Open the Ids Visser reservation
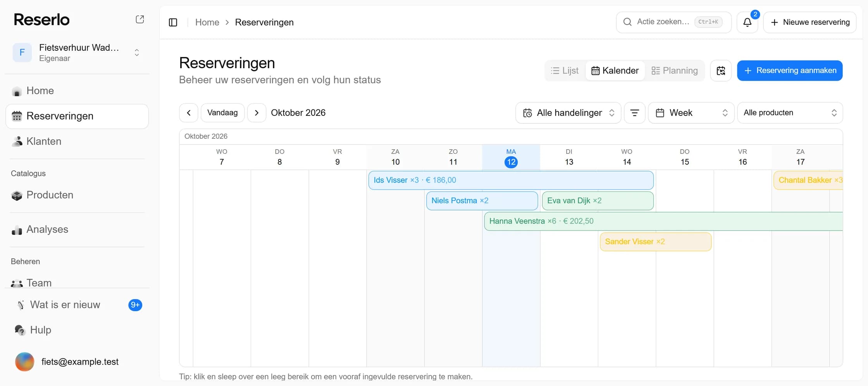This screenshot has height=386, width=868. click(x=511, y=180)
